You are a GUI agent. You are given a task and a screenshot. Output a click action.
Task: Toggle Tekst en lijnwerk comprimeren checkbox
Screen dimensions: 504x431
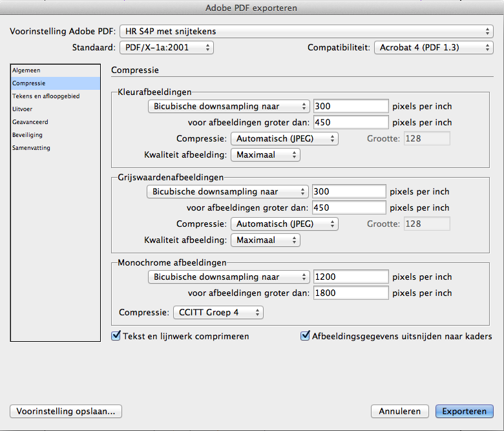pos(116,336)
